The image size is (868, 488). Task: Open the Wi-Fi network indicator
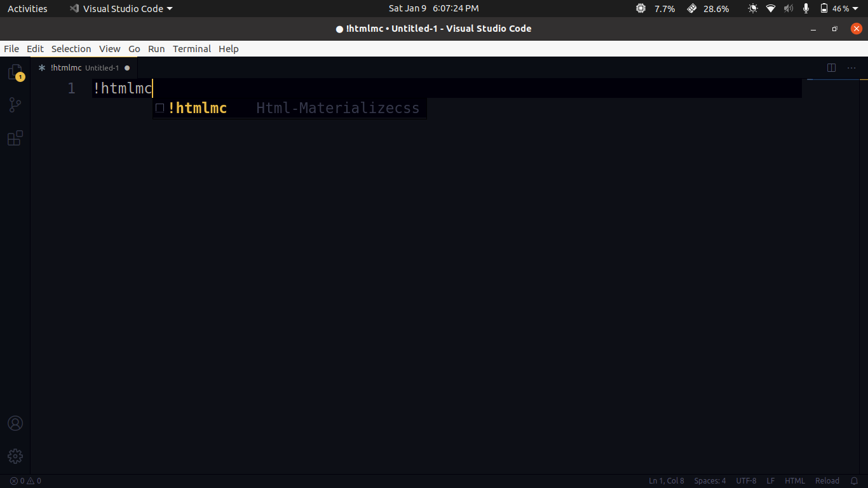771,9
